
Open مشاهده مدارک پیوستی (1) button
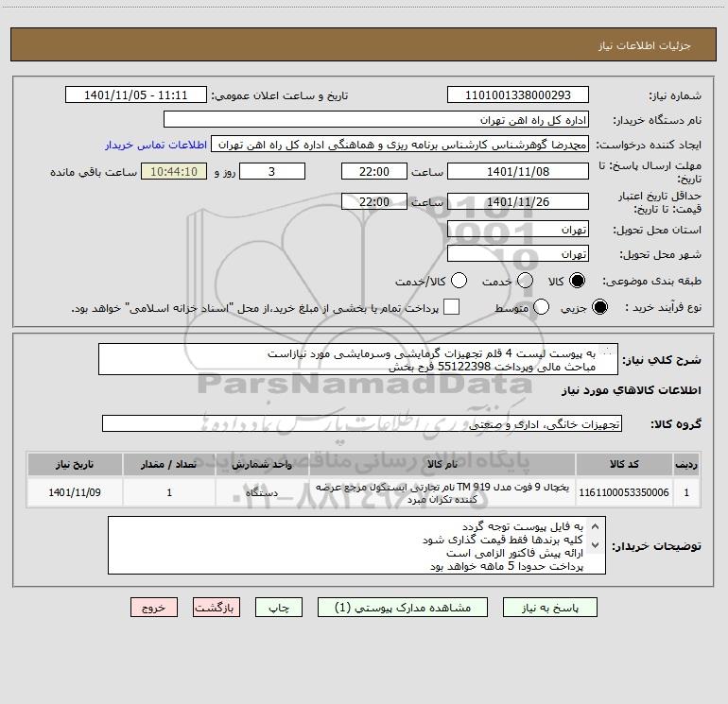pos(403,608)
